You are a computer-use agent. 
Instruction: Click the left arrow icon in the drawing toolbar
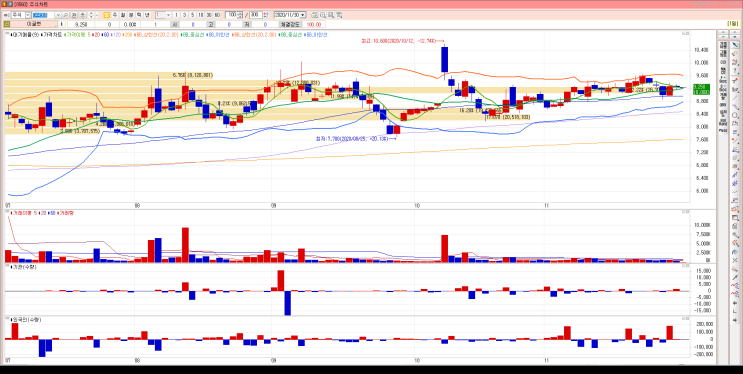(735, 303)
